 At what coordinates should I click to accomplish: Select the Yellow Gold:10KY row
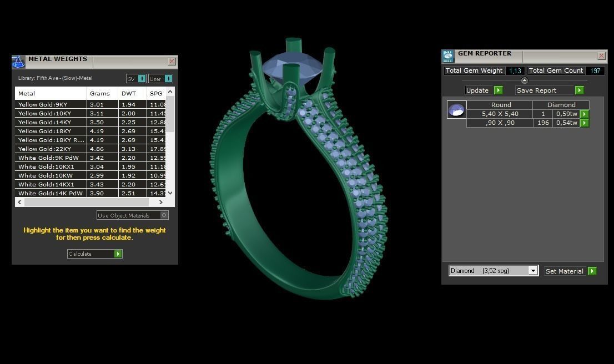pyautogui.click(x=90, y=114)
